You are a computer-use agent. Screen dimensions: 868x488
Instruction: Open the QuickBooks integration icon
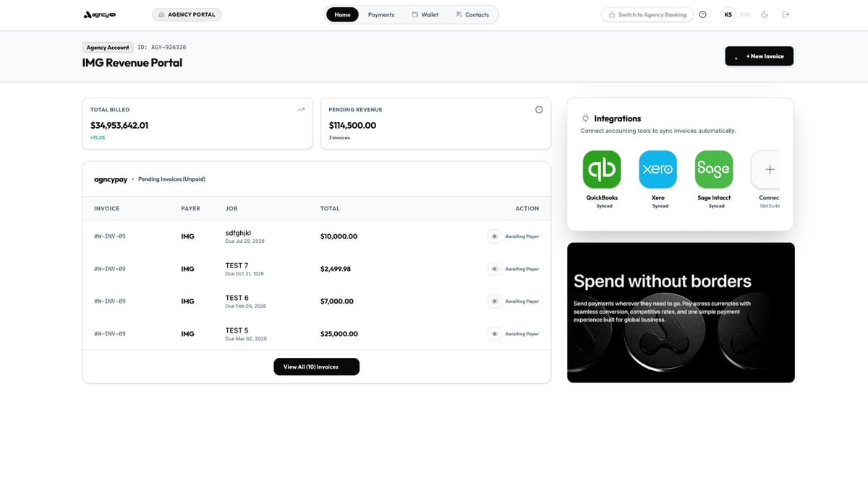click(x=602, y=169)
